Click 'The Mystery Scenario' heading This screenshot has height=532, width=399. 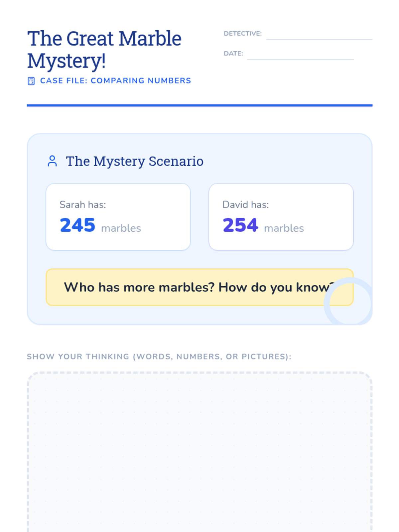tap(135, 161)
